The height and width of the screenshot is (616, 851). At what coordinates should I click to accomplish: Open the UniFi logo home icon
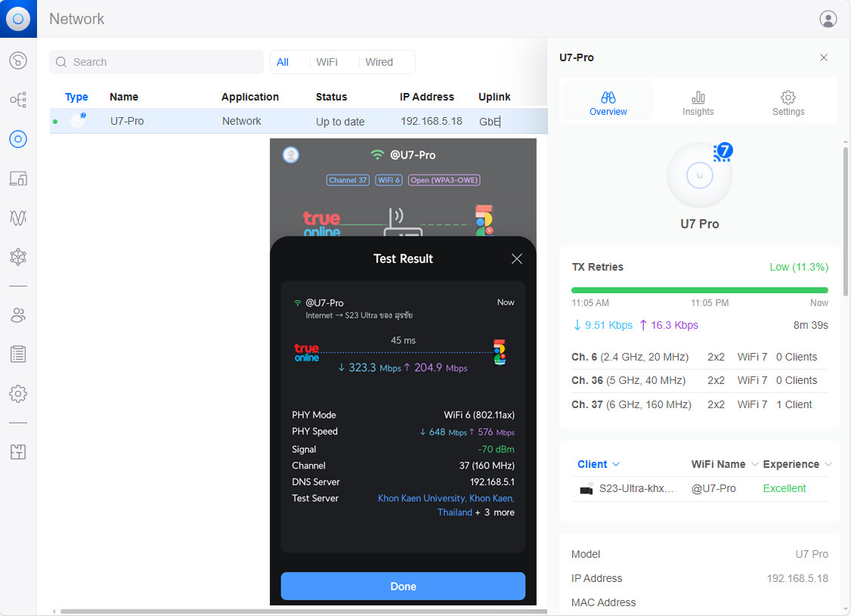[x=18, y=19]
